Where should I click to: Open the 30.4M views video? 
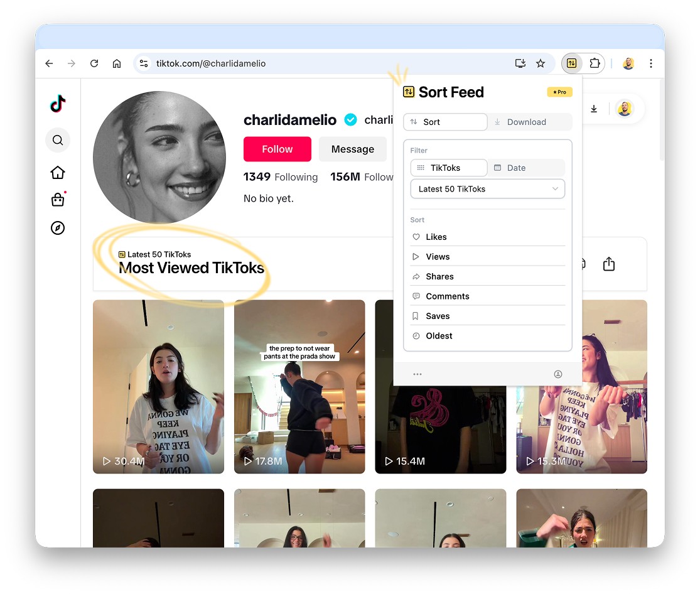pos(158,387)
